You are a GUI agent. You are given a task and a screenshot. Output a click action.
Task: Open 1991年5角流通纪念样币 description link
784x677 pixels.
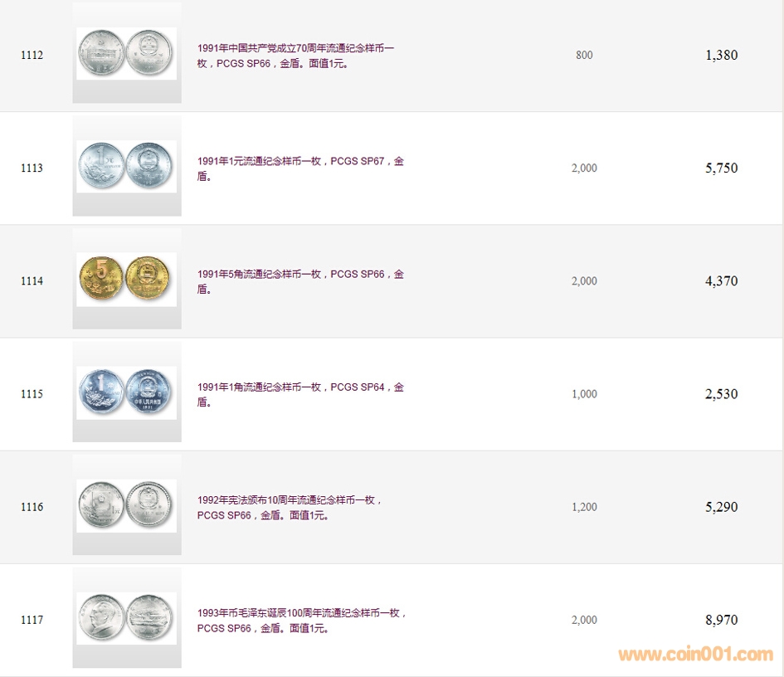[300, 281]
